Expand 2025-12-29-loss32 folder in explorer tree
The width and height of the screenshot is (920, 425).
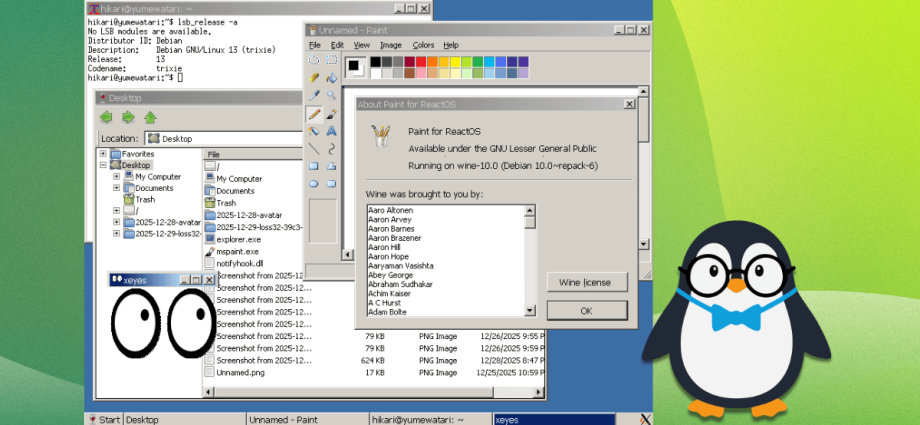coord(116,234)
